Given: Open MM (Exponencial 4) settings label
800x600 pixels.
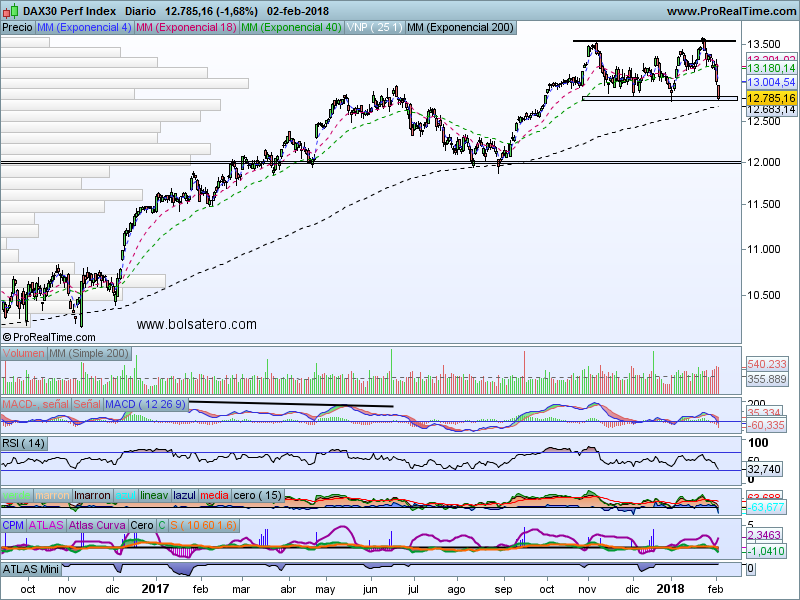Looking at the screenshot, I should [84, 28].
